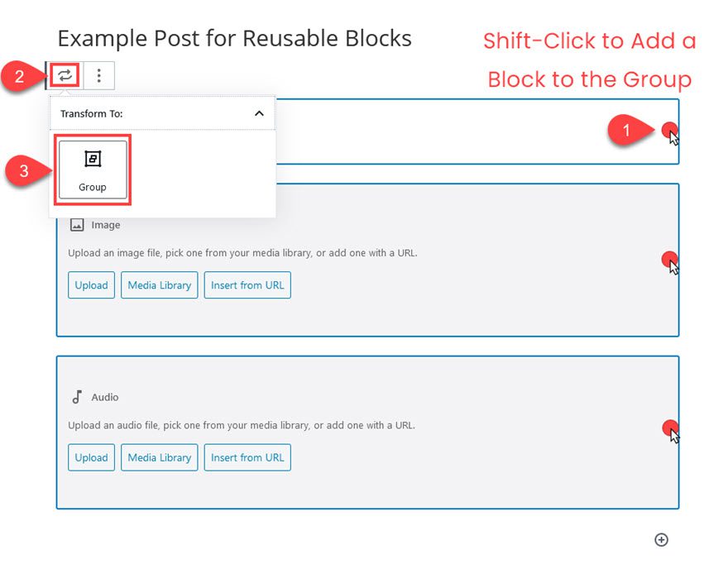This screenshot has height=564, width=728.
Task: Open the block options three-dot menu
Action: 99,75
